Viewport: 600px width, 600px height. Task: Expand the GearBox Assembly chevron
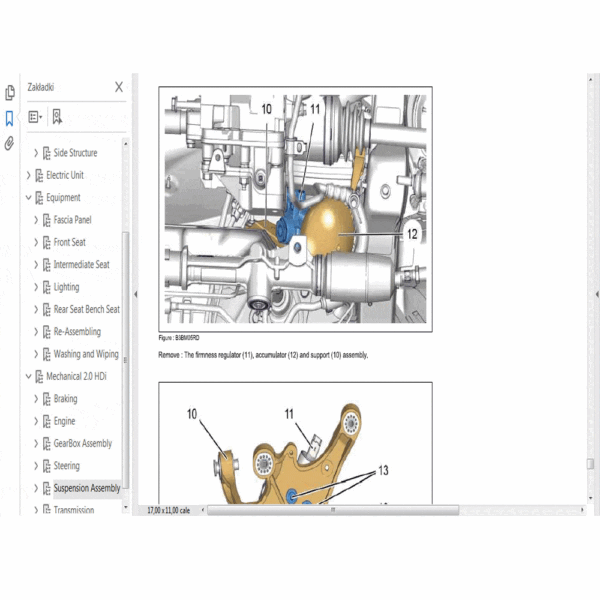click(x=36, y=443)
